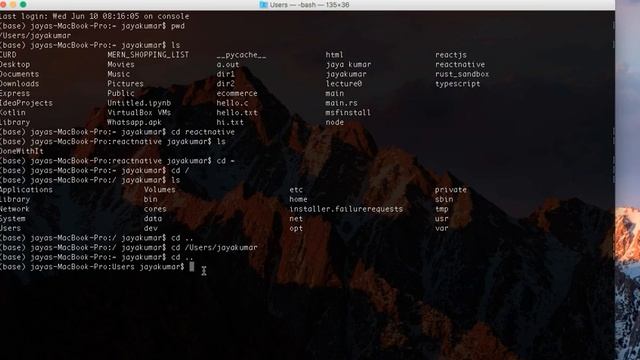Click the 'rust_sandbox' entry
This screenshot has height=360, width=640.
[462, 74]
